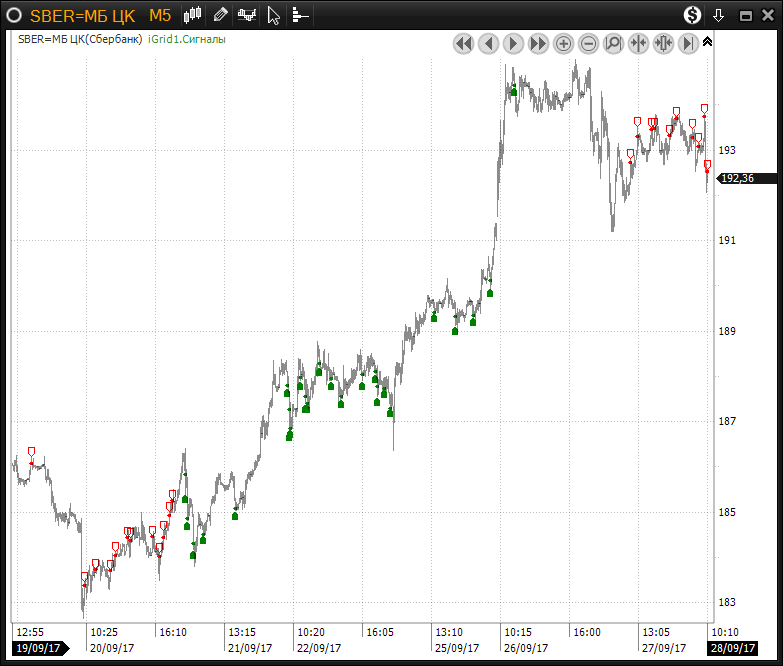
Task: Click the horizontal volume profile icon
Action: [300, 15]
